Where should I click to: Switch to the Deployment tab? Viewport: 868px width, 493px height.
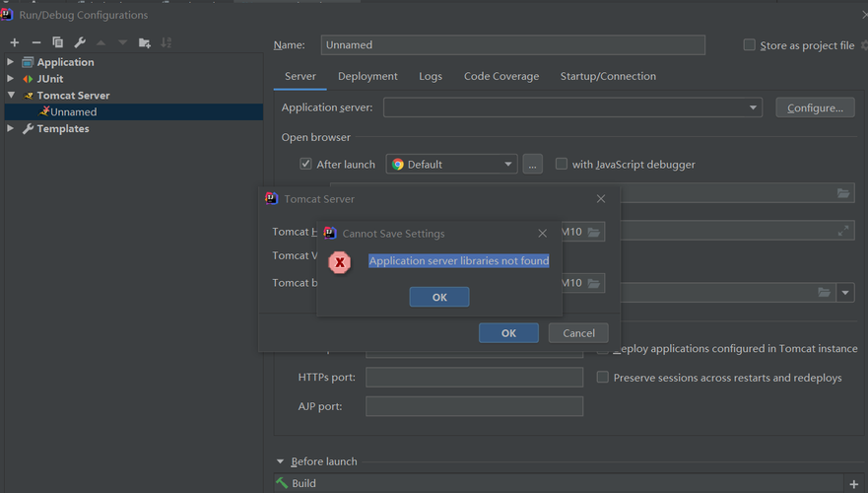point(367,77)
